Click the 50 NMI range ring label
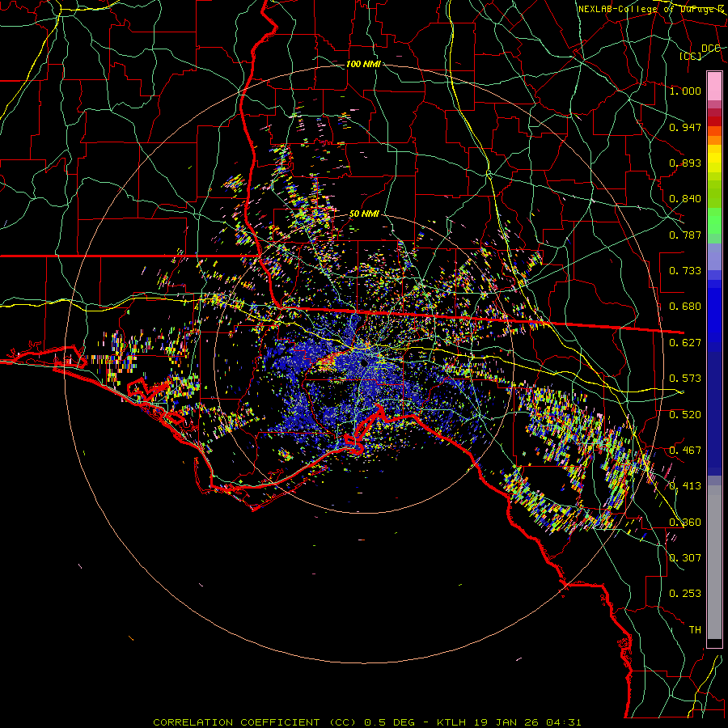The width and height of the screenshot is (728, 728). pos(364,214)
